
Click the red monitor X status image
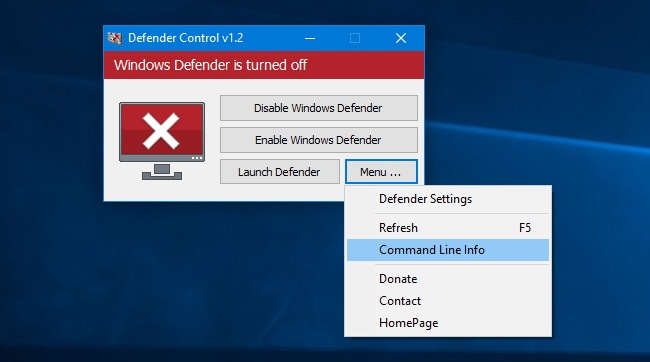[162, 141]
